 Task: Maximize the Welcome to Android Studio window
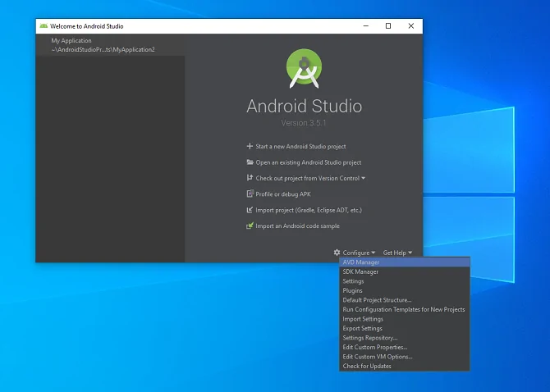388,25
